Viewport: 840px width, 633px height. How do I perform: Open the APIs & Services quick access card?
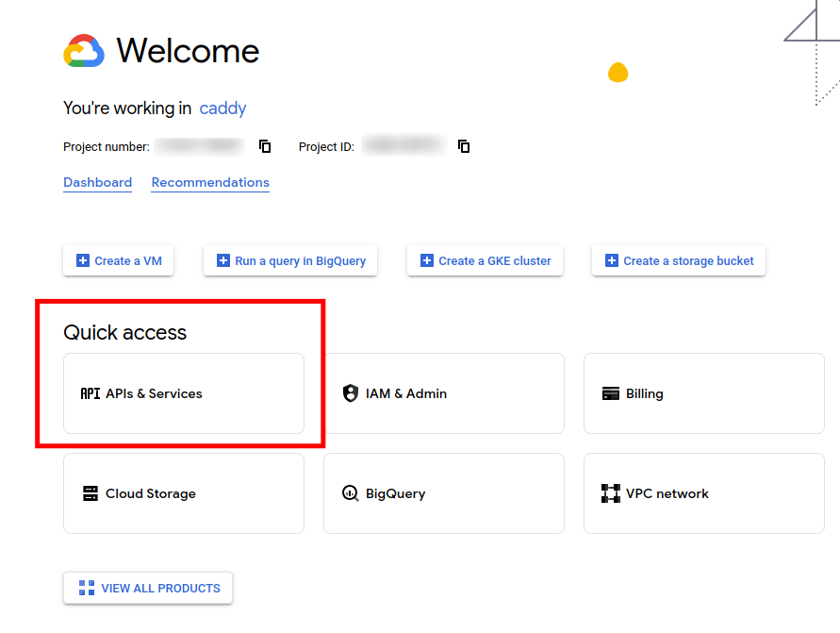[184, 393]
